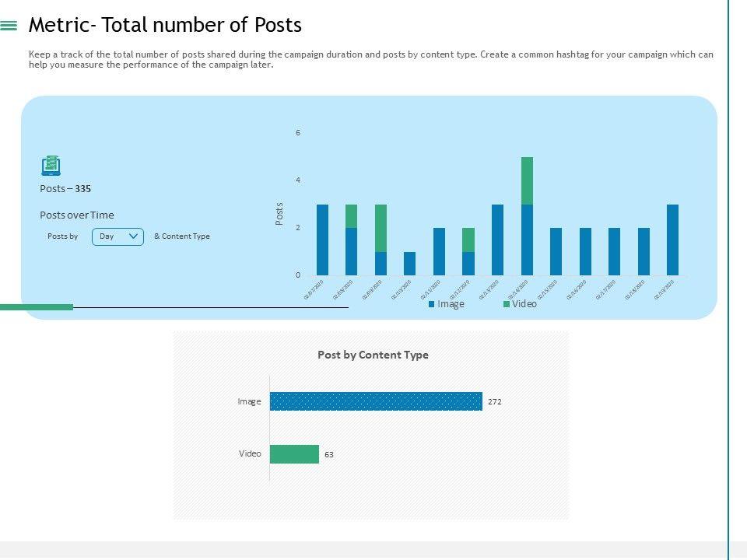Click the blue Image legend square
Viewport: 747px width, 560px height.
click(x=432, y=304)
